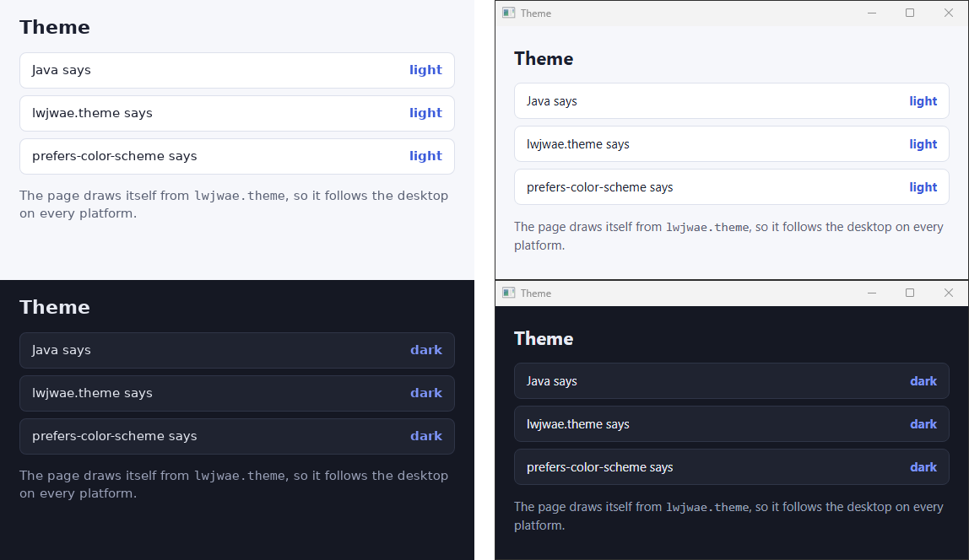Select 'lwjwae.theme says' row in the light Theme window
The image size is (969, 560).
[x=732, y=144]
